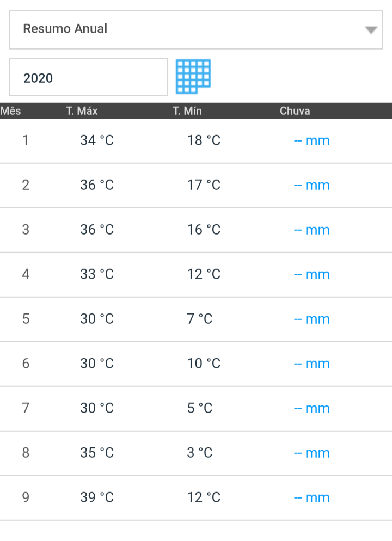Select the 39 °C max value in month 9

point(97,497)
